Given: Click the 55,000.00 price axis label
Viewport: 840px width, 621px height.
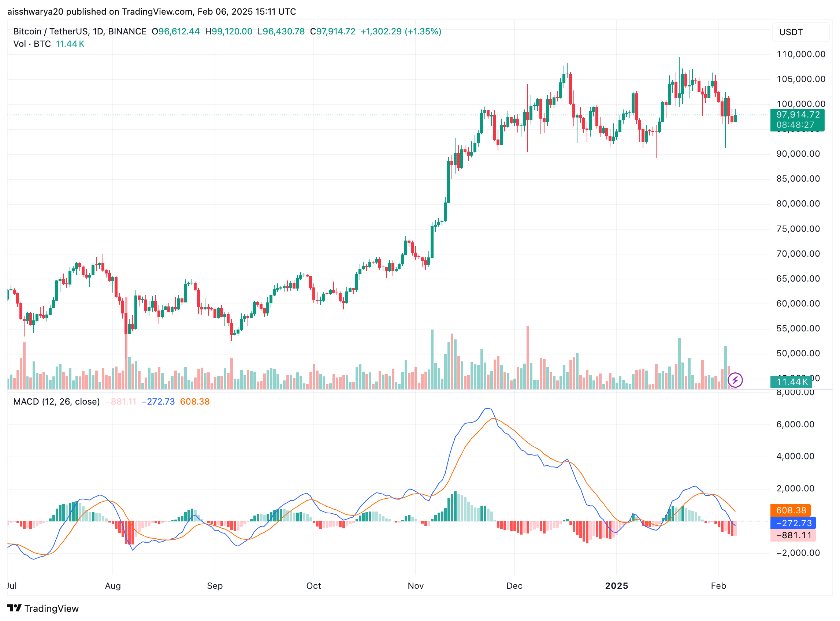Looking at the screenshot, I should pyautogui.click(x=798, y=328).
